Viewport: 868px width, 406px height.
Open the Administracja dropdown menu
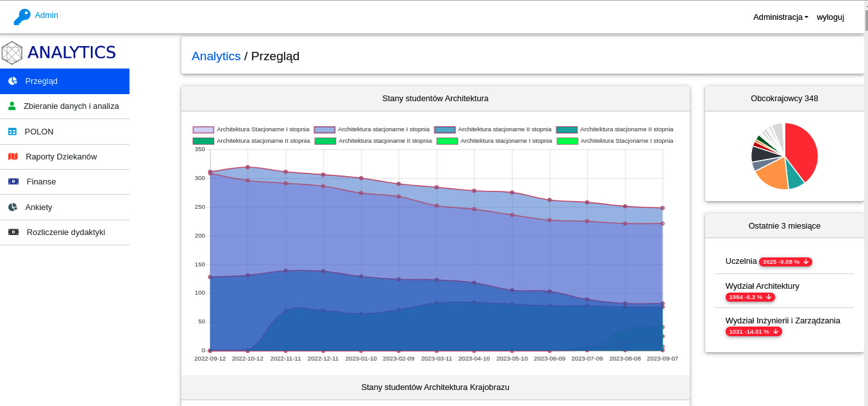780,17
